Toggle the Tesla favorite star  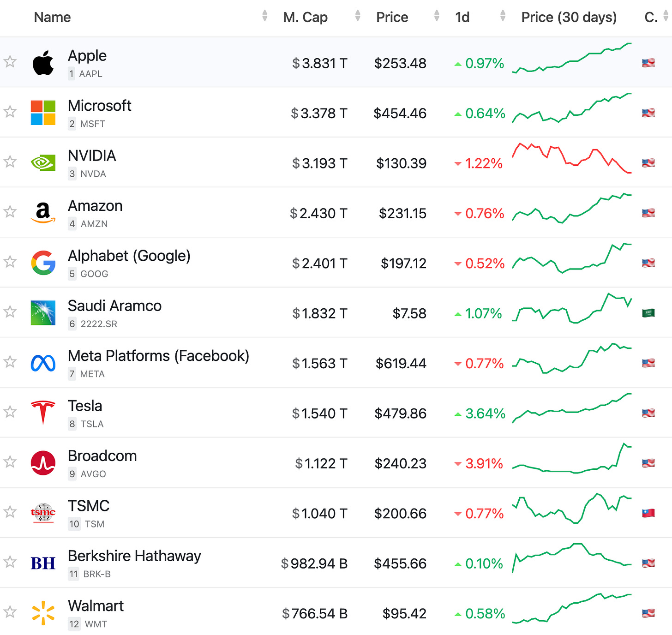pyautogui.click(x=10, y=412)
